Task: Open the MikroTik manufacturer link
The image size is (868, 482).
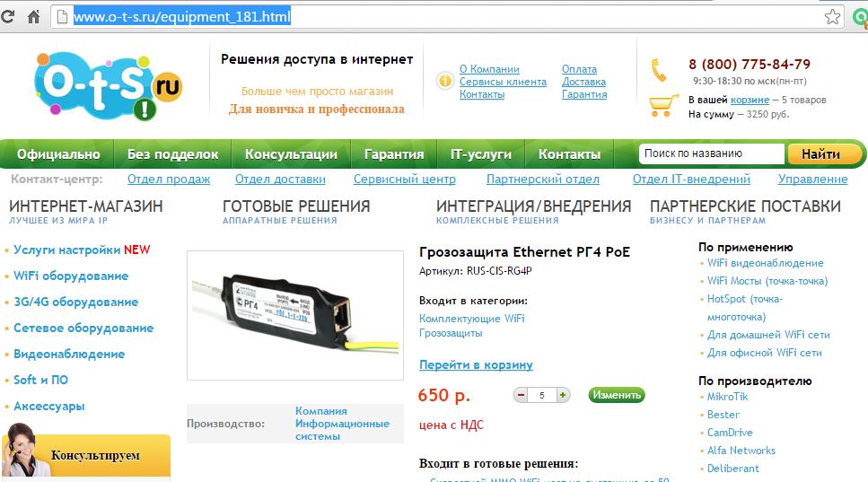Action: [727, 397]
